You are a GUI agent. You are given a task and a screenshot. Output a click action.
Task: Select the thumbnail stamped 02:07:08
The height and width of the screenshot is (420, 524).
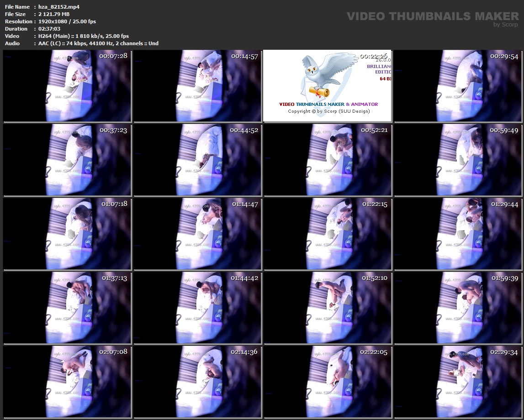67,382
